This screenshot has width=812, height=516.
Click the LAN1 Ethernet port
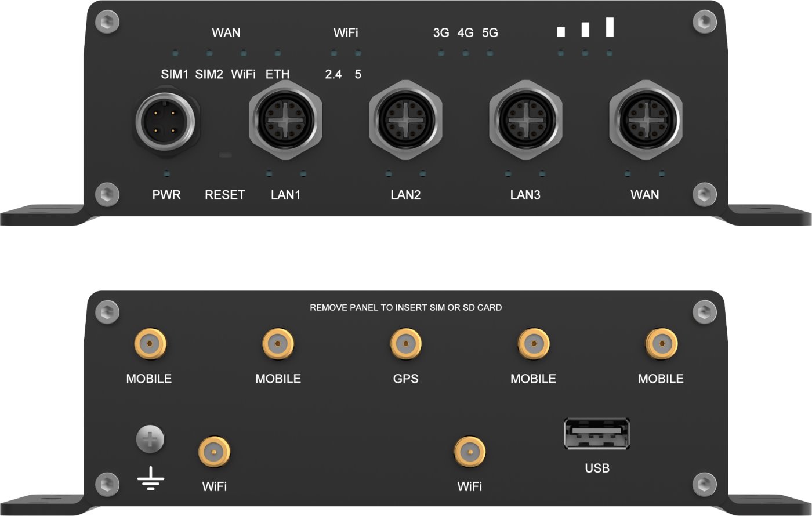[285, 121]
